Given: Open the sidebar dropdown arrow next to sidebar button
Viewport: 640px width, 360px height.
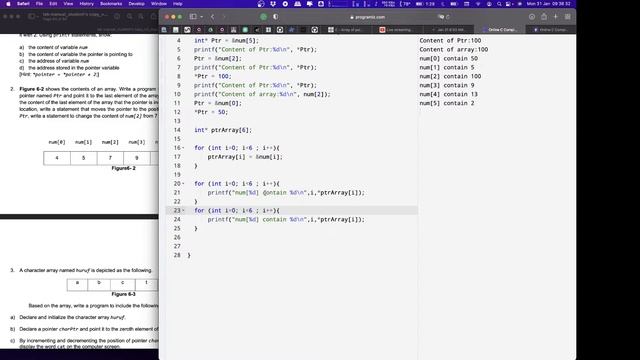Looking at the screenshot, I should [x=202, y=17].
